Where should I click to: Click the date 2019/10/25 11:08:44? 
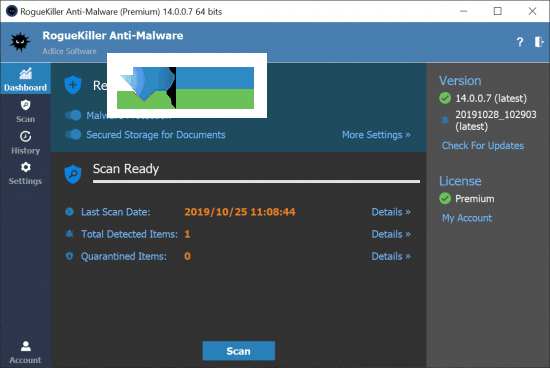click(x=240, y=212)
